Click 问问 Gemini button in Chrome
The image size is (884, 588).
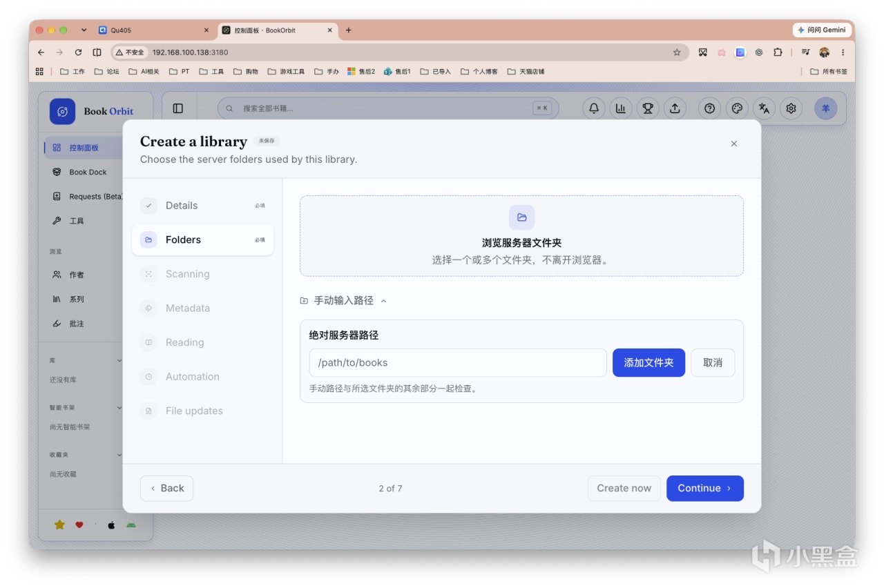pos(822,30)
